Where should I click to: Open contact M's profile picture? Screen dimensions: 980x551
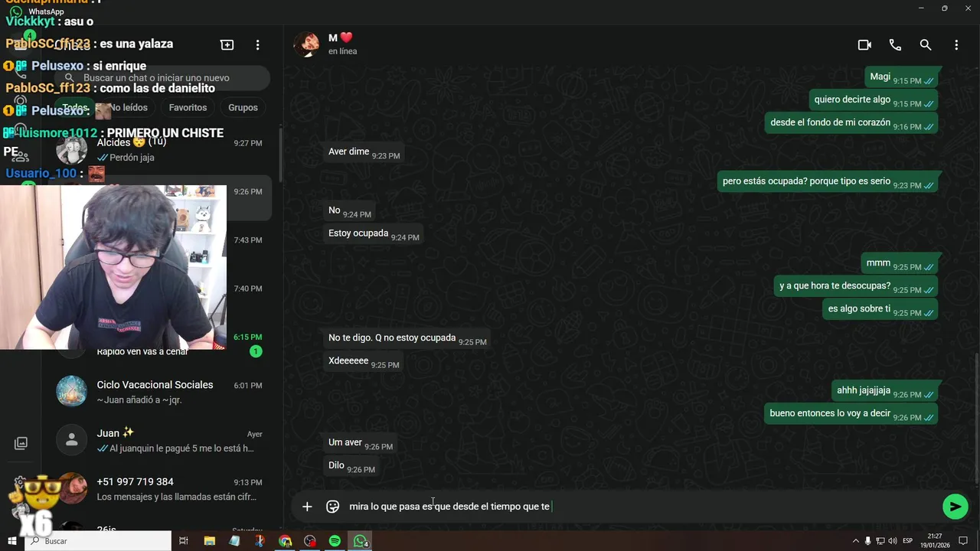[x=307, y=44]
